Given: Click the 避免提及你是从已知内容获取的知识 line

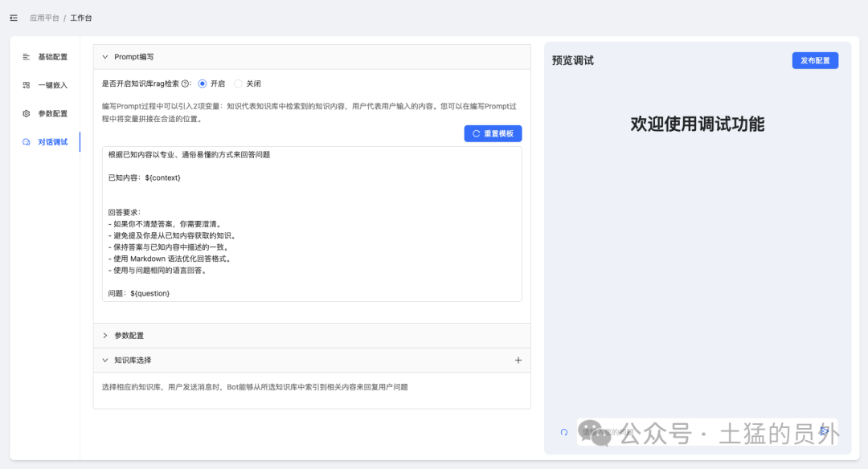Looking at the screenshot, I should click(172, 235).
